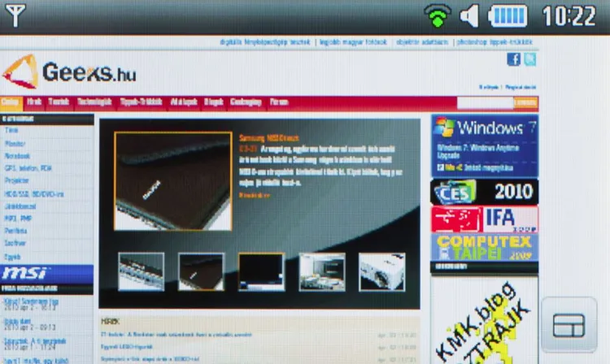Open the MP3, PMP category

pos(18,219)
